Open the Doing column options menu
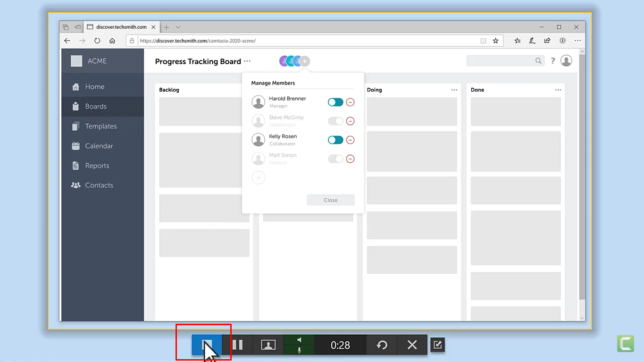Screen dimensions: 644x362 [x=453, y=90]
